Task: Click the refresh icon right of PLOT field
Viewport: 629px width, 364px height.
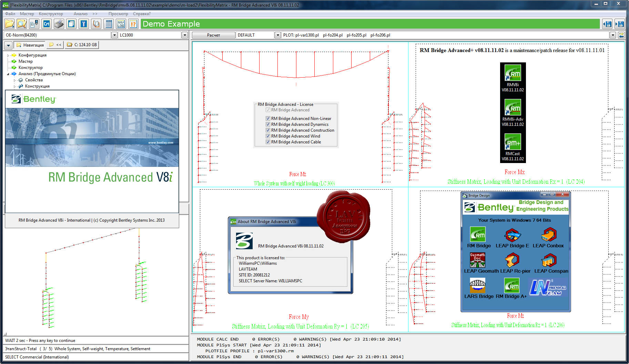Action: (621, 35)
